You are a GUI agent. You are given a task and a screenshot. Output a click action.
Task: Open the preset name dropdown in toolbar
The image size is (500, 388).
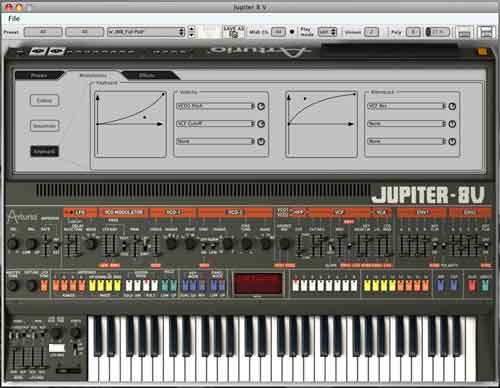(146, 32)
